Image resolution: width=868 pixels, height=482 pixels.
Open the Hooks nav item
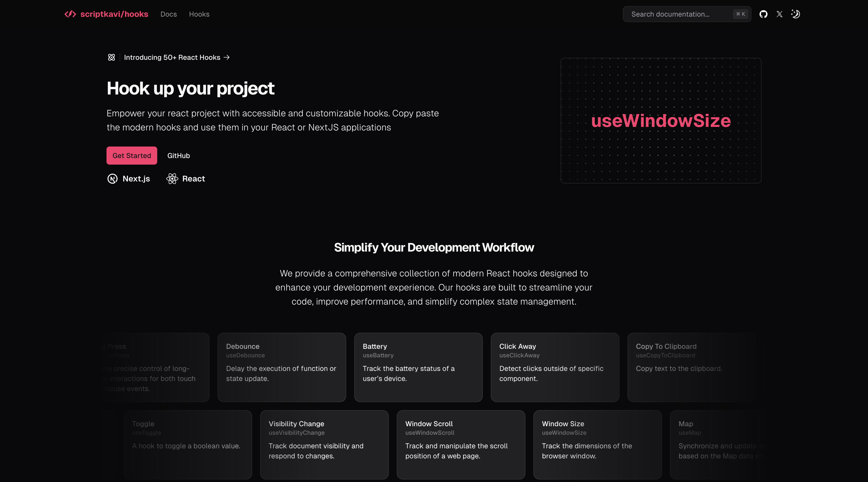[x=199, y=14]
